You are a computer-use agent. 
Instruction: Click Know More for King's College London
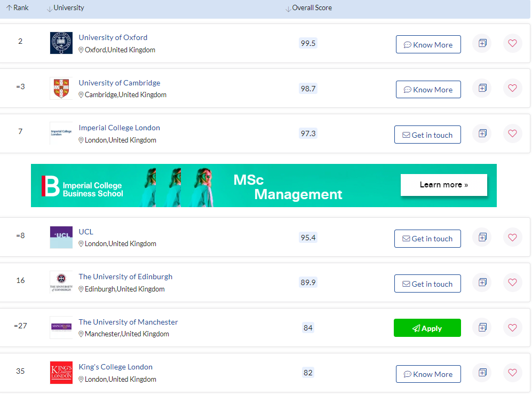pos(428,374)
